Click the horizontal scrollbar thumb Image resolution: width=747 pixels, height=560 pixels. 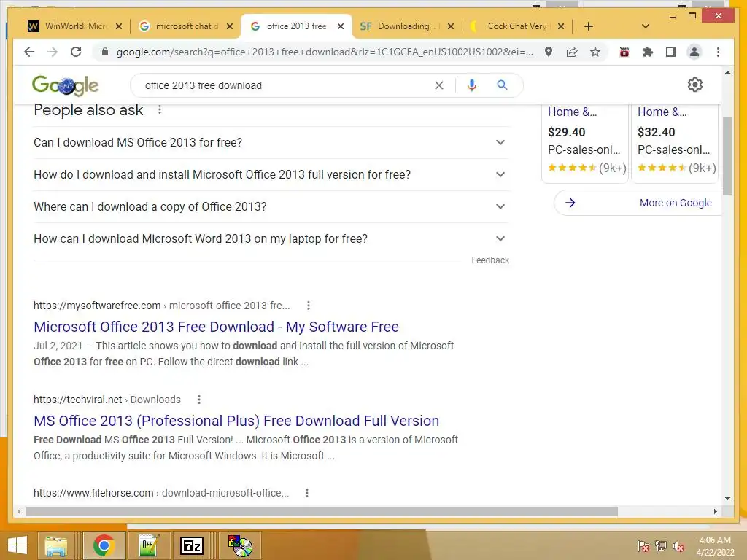coord(322,511)
